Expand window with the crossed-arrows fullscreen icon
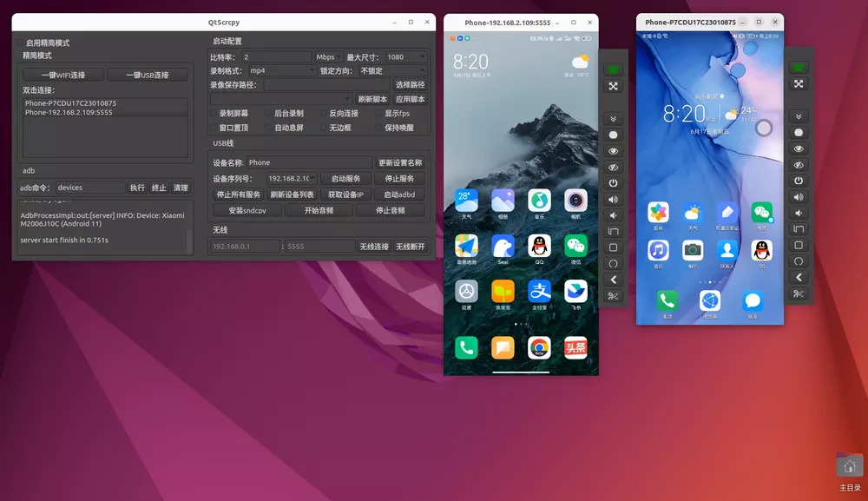 pos(612,86)
